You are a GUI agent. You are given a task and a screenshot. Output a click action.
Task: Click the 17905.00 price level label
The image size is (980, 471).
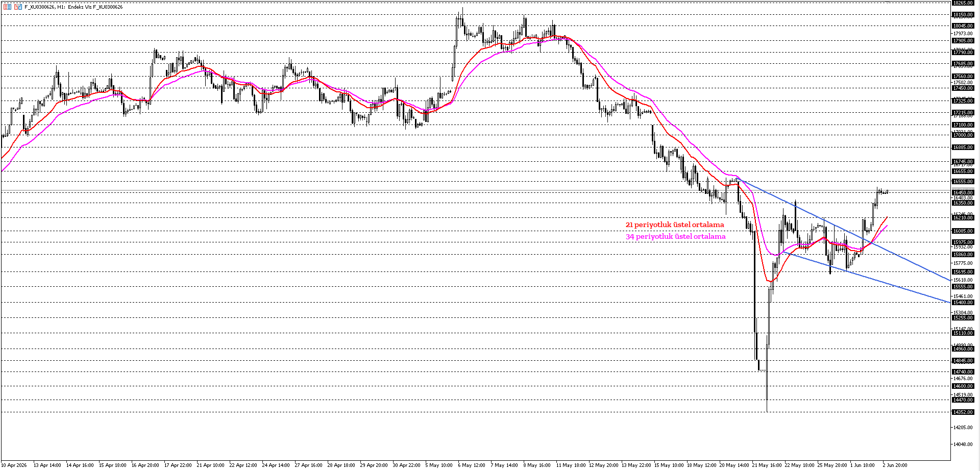coord(963,41)
